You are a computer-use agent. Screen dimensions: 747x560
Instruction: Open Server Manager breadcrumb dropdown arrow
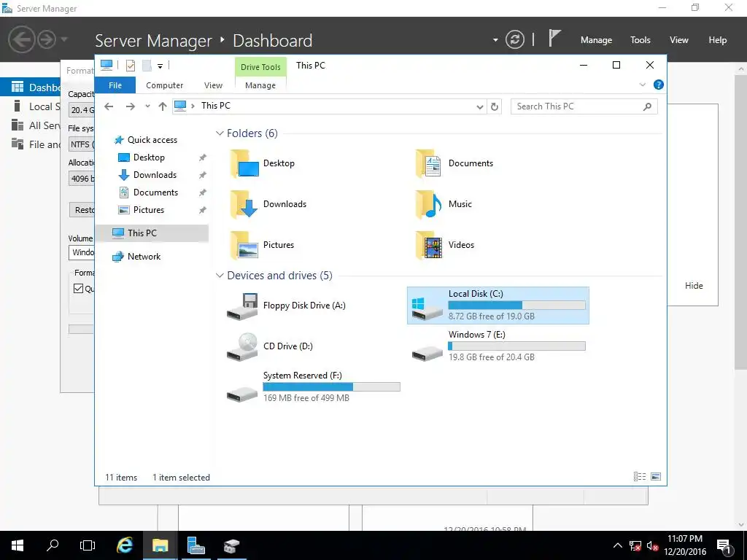(x=495, y=40)
